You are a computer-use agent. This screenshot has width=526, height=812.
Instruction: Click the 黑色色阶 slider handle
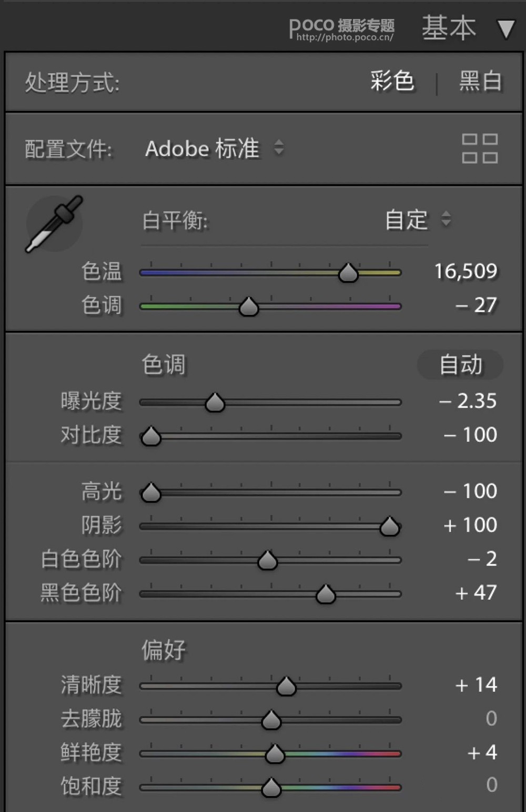[326, 595]
